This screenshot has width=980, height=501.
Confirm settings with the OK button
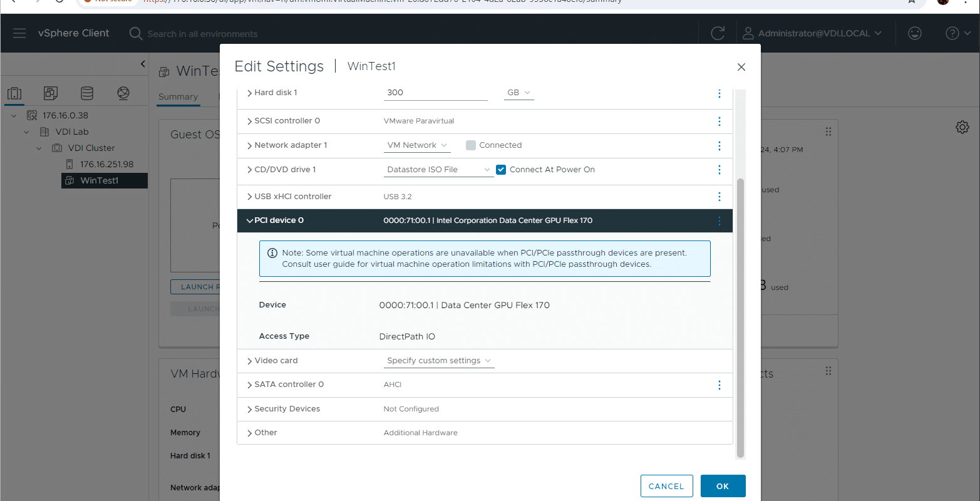723,486
